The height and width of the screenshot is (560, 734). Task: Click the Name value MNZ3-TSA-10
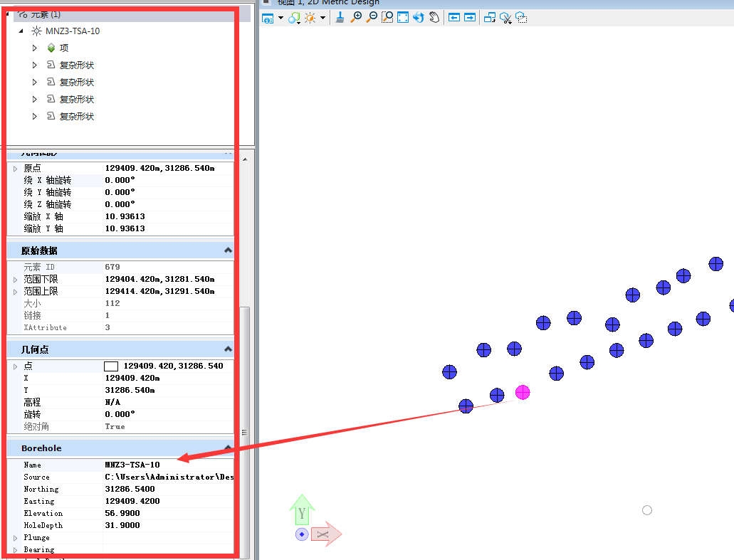tap(132, 465)
